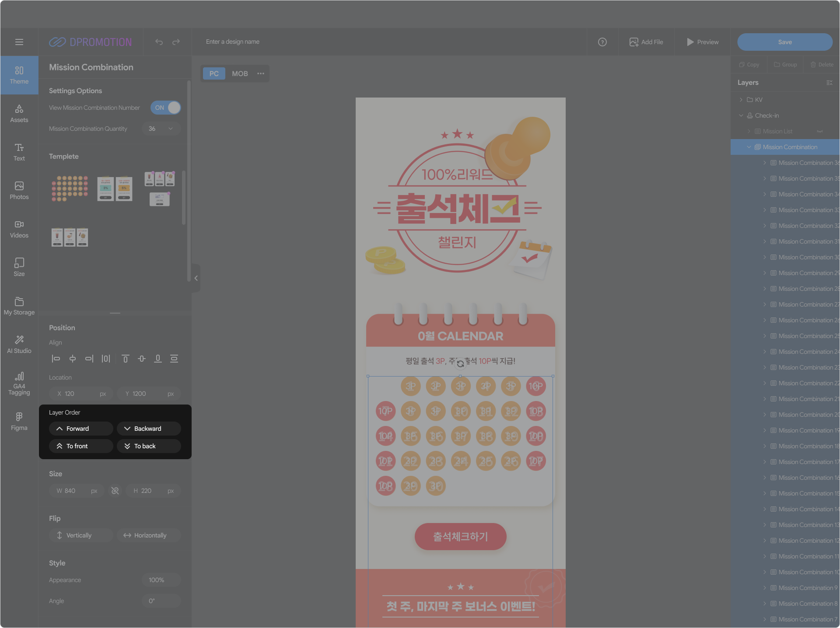Open the Figma sidebar panel
This screenshot has width=840, height=628.
coord(19,422)
